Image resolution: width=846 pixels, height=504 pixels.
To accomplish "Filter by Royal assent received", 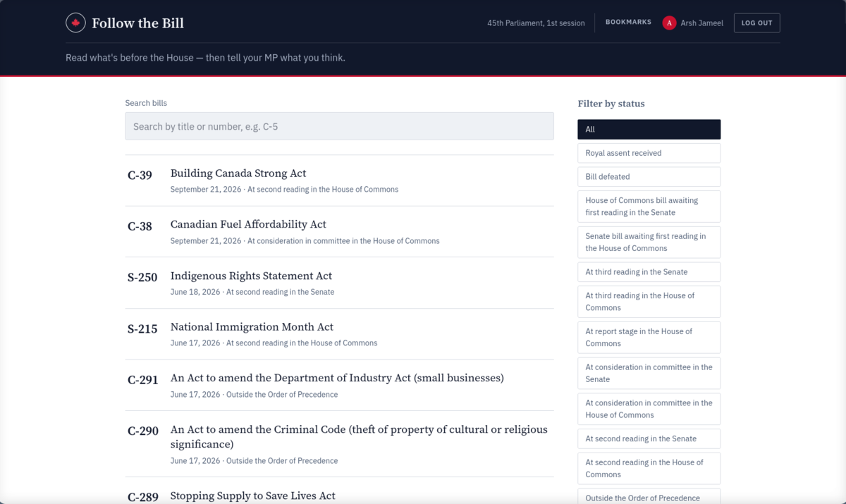I will point(649,153).
